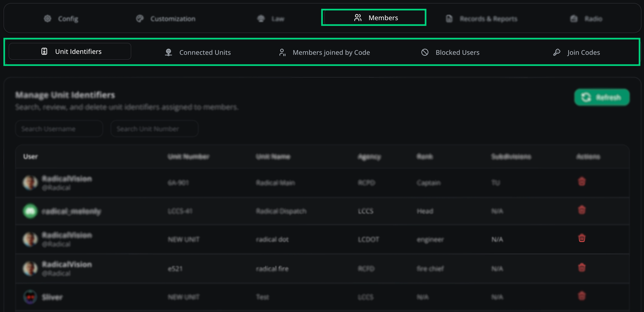Click the Radio tab icon
This screenshot has width=644, height=312.
click(x=574, y=19)
